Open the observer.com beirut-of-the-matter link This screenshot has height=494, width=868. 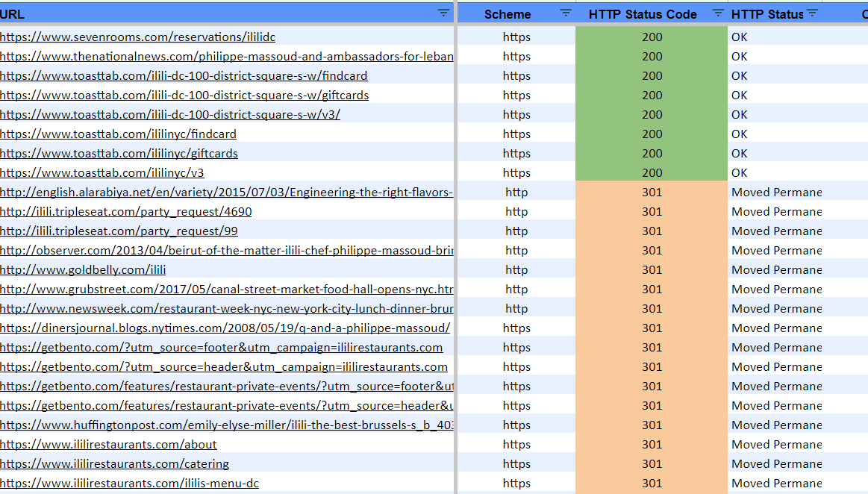[227, 250]
